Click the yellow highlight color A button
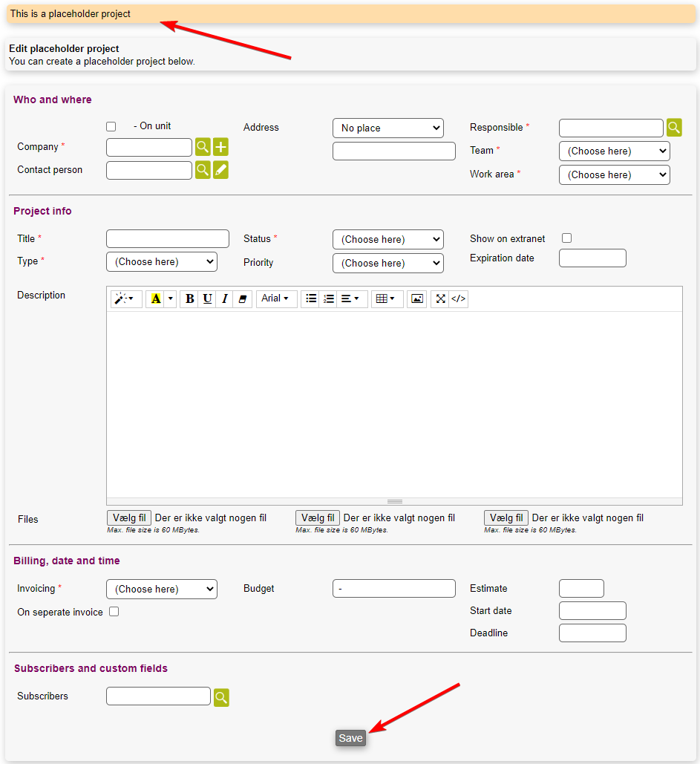Image resolution: width=700 pixels, height=764 pixels. (x=156, y=298)
